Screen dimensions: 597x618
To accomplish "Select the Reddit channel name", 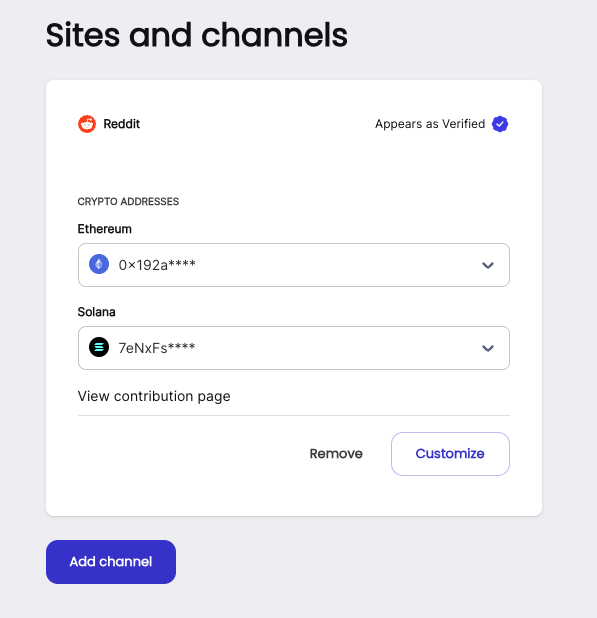I will click(x=121, y=124).
